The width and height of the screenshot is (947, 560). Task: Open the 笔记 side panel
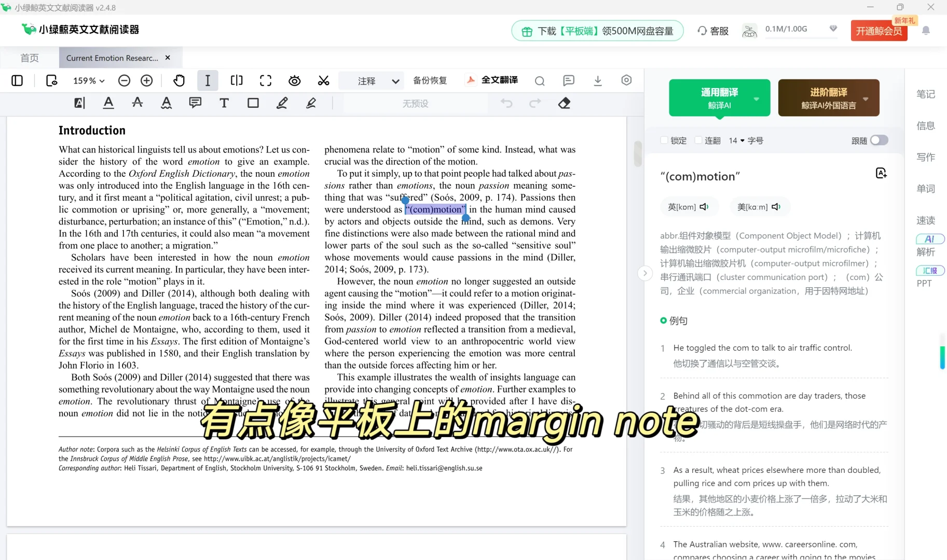click(926, 94)
